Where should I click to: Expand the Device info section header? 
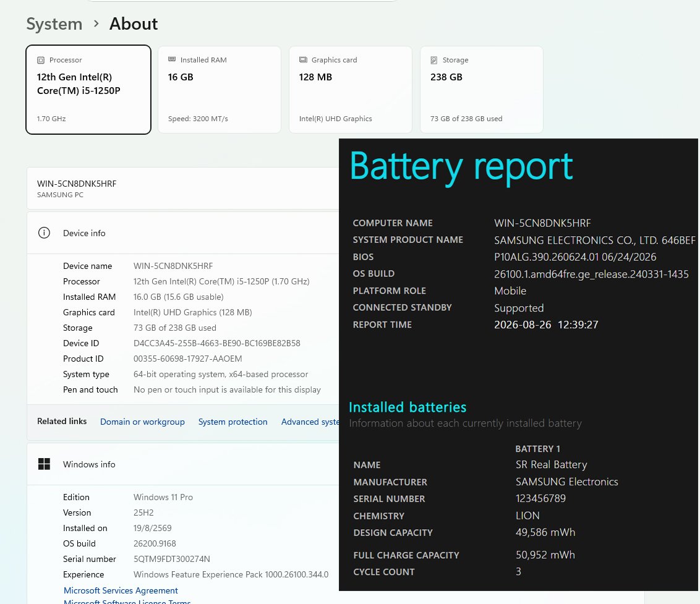pyautogui.click(x=183, y=233)
